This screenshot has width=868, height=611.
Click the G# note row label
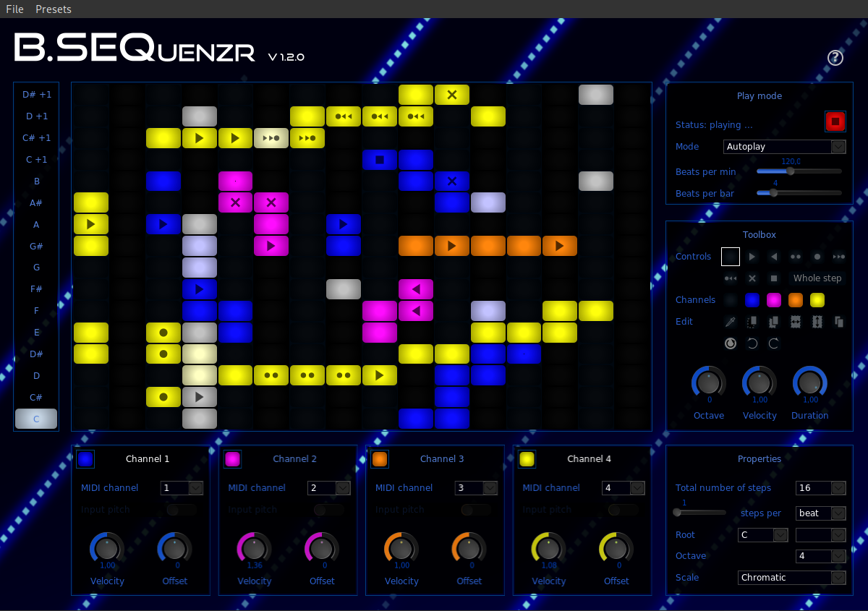pos(36,247)
